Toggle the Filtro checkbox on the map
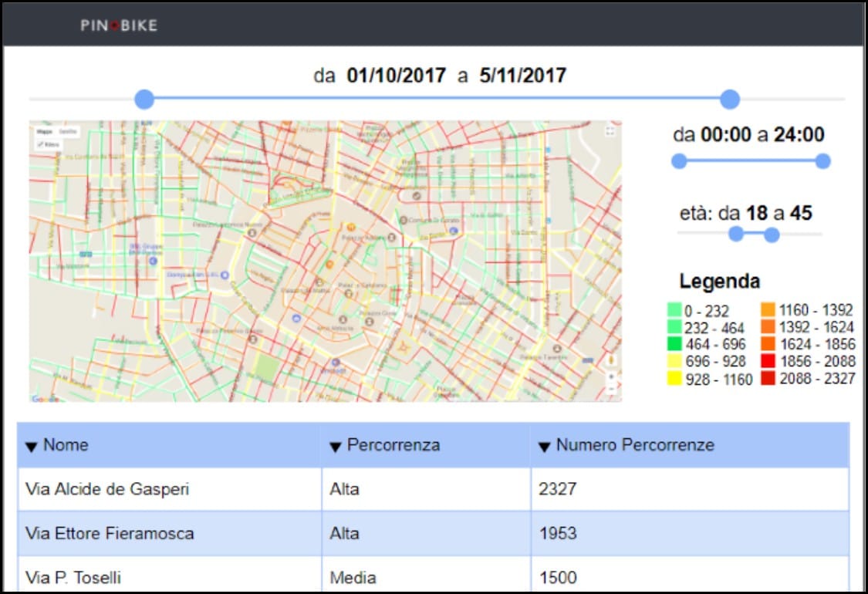The image size is (868, 594). pyautogui.click(x=40, y=144)
